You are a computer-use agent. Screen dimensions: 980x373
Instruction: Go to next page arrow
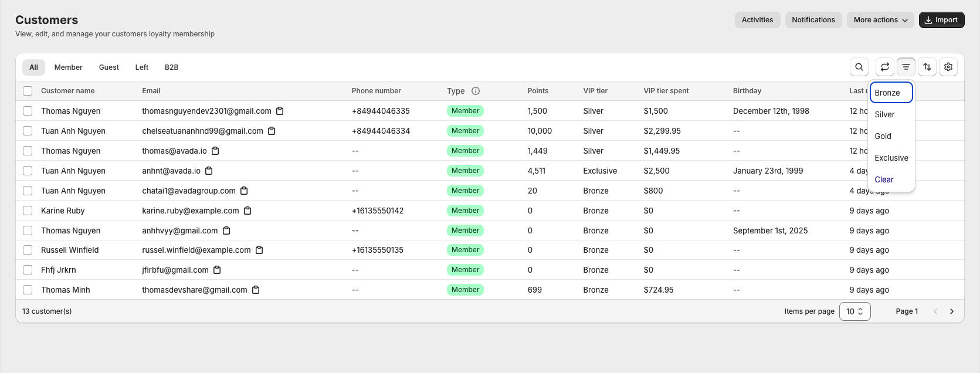click(x=951, y=311)
